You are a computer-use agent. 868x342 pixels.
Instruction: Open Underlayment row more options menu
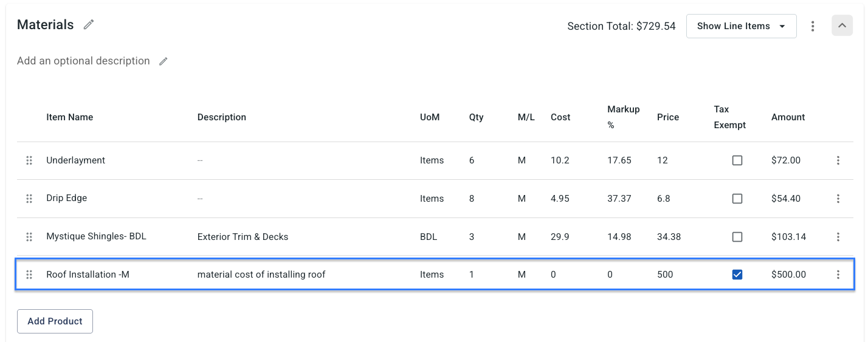(838, 160)
